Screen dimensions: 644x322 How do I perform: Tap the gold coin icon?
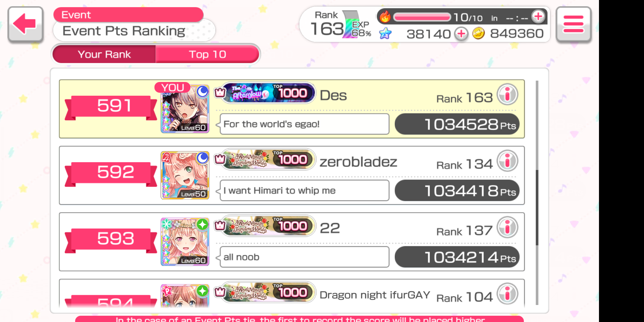click(x=478, y=33)
